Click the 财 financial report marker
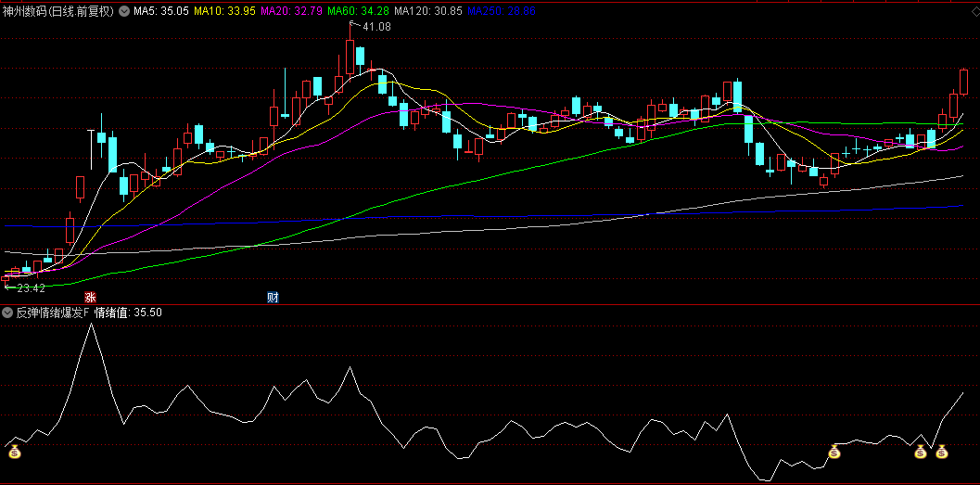The width and height of the screenshot is (980, 485). (273, 297)
